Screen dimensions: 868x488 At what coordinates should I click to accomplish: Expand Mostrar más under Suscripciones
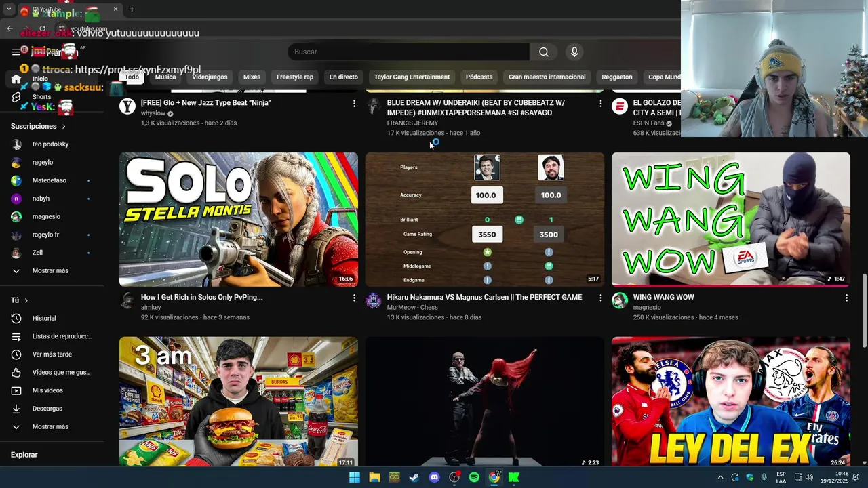pos(50,271)
